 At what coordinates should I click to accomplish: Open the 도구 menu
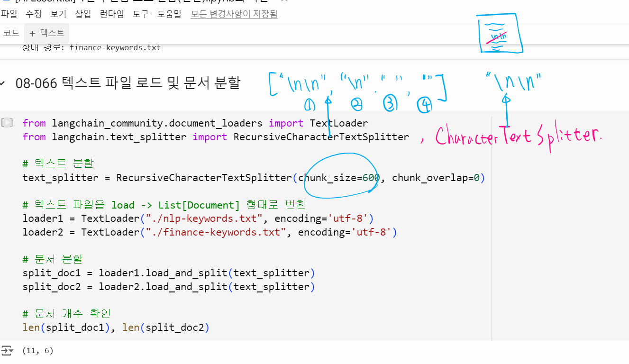pos(140,14)
